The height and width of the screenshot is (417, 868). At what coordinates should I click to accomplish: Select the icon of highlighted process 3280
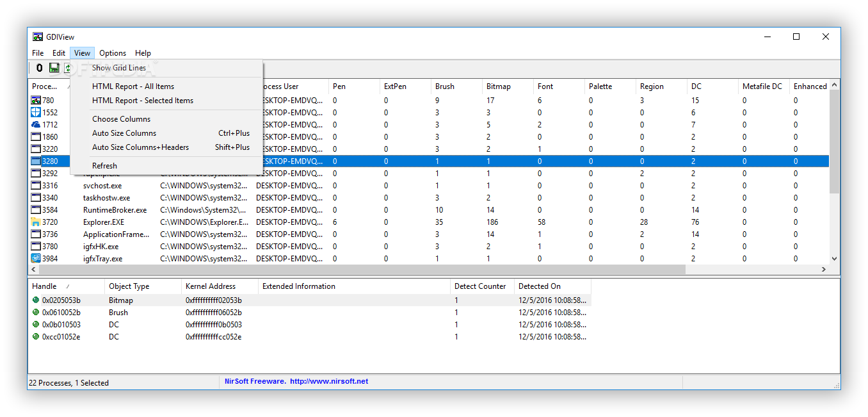tap(36, 161)
